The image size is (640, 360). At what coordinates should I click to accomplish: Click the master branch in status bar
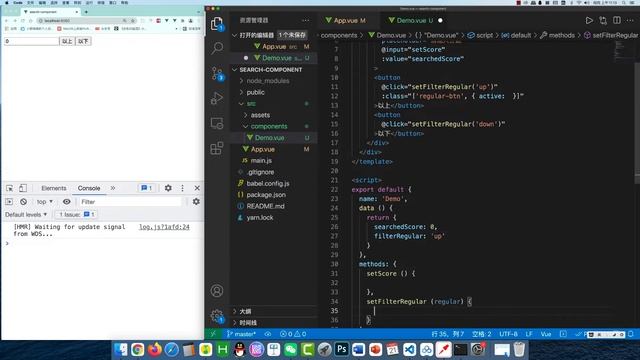(241, 334)
